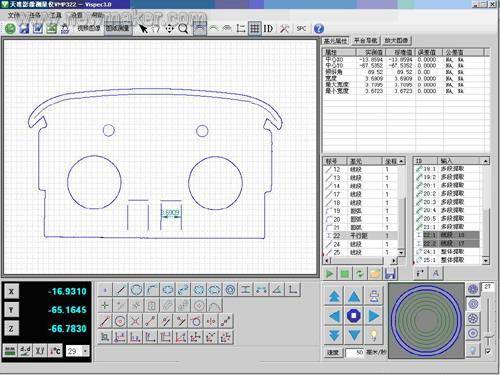This screenshot has width=500, height=375.
Task: Click the red diagonal line construct tool
Action: pyautogui.click(x=105, y=321)
